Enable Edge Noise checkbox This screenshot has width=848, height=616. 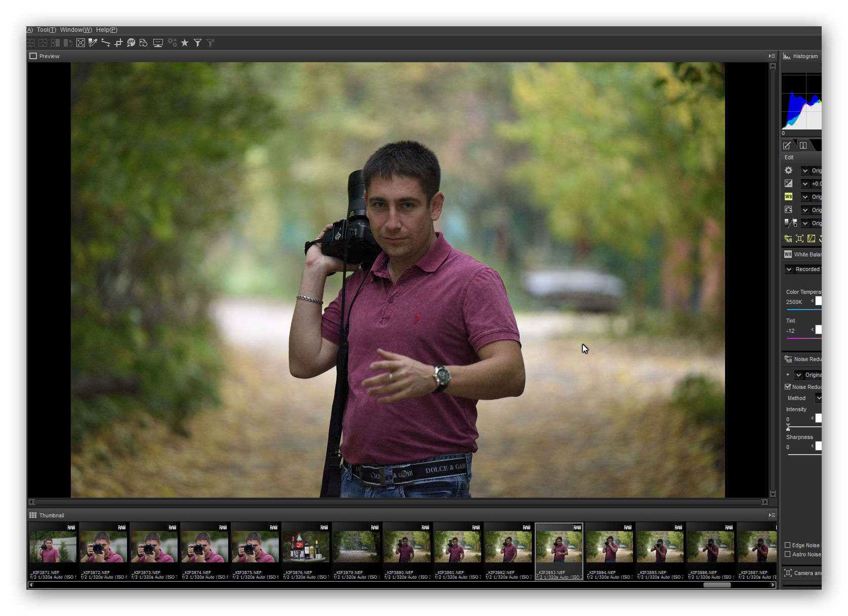[x=787, y=545]
